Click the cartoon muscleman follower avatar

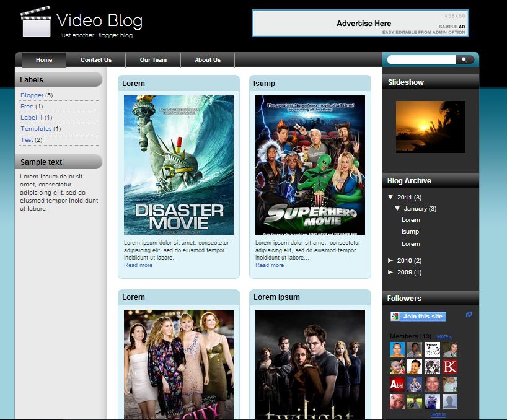(415, 384)
